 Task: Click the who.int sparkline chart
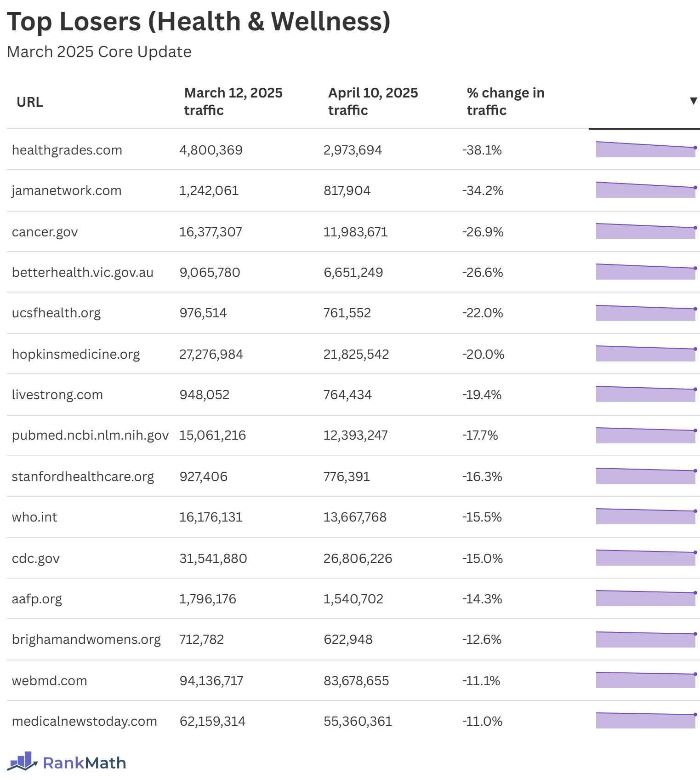(x=646, y=516)
